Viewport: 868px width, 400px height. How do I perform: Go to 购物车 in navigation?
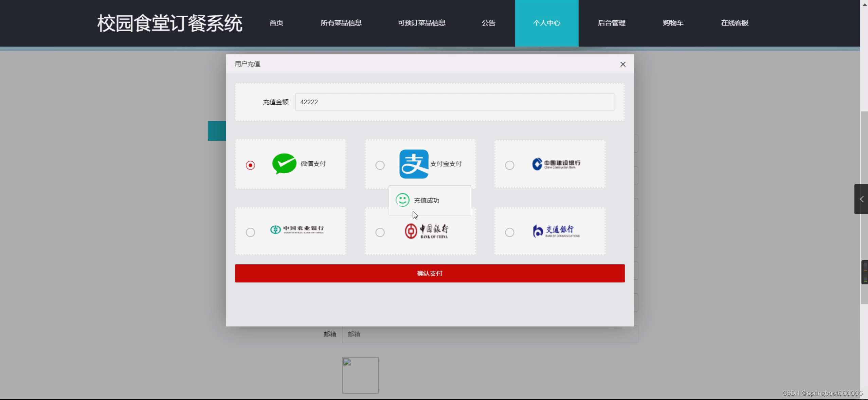coord(673,23)
